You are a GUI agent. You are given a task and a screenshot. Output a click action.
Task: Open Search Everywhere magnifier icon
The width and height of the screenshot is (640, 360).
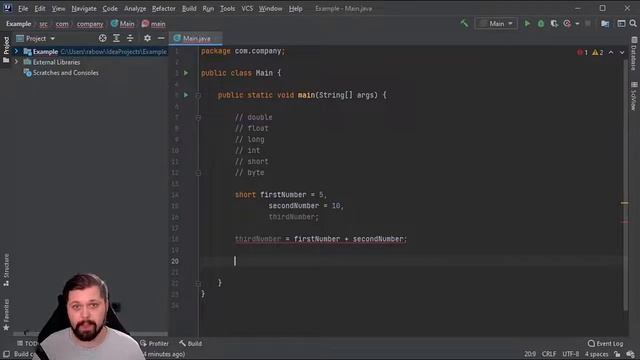[x=633, y=24]
